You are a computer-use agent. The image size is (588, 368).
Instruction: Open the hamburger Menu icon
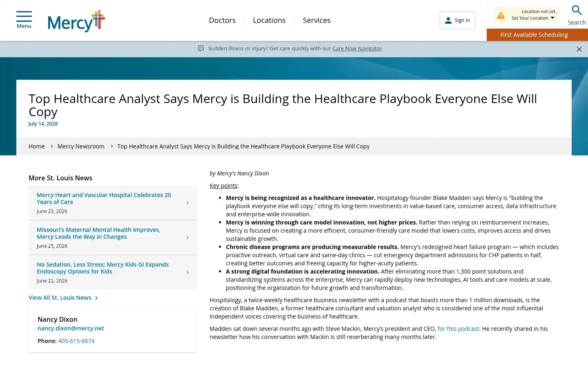tap(24, 20)
